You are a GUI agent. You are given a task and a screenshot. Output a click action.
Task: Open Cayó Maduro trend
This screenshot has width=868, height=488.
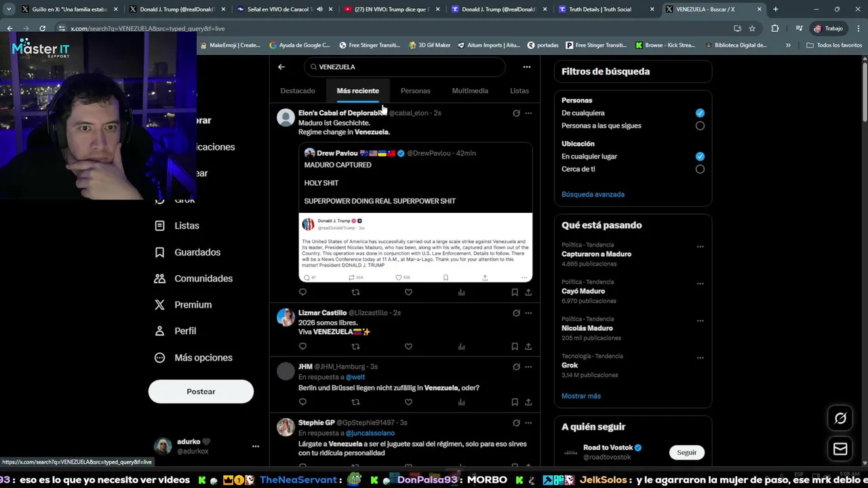(x=583, y=291)
